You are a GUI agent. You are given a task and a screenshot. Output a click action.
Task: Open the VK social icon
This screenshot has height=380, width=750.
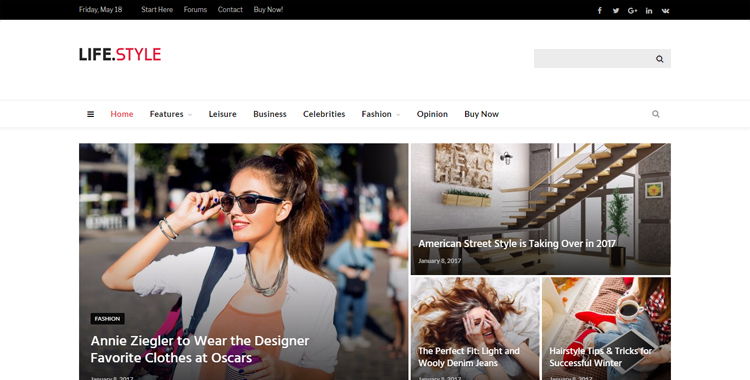point(665,11)
